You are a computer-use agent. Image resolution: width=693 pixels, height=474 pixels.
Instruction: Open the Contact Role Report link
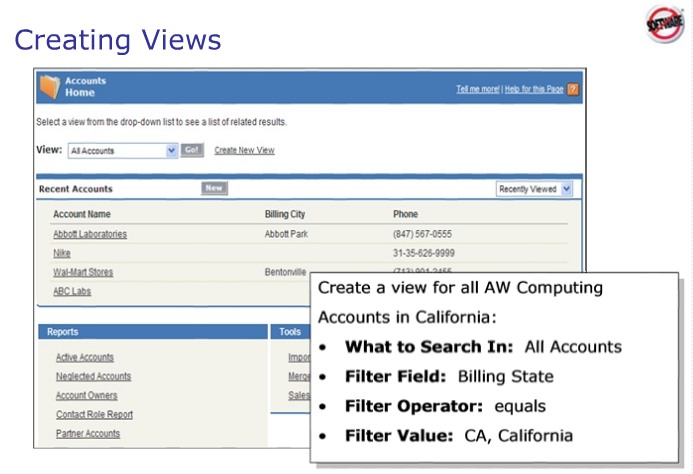tap(94, 414)
